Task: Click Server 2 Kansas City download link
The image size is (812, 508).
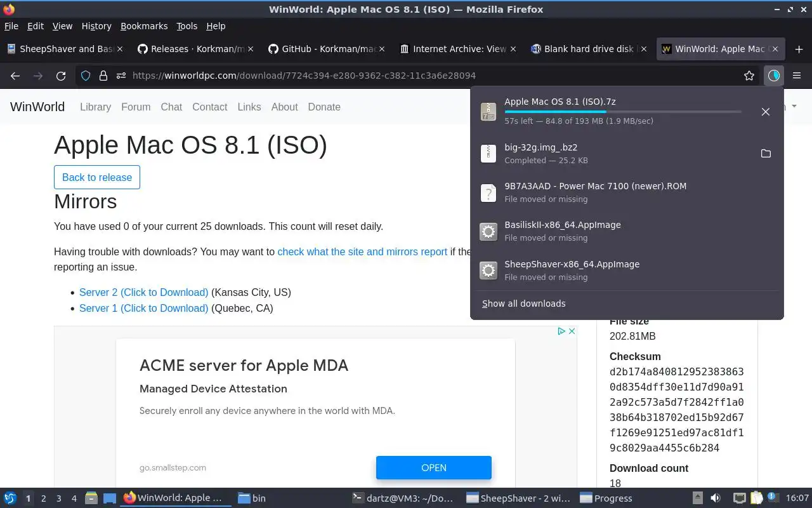Action: click(x=143, y=292)
